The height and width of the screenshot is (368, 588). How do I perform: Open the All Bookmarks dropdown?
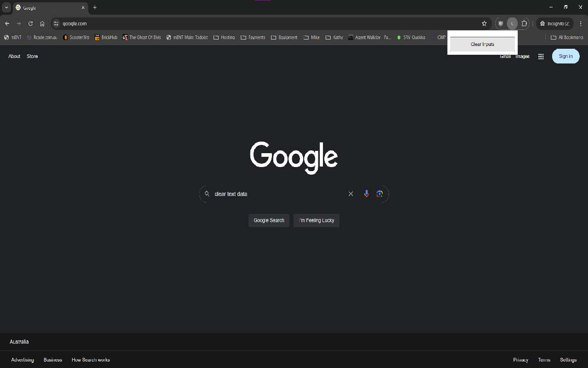[567, 37]
